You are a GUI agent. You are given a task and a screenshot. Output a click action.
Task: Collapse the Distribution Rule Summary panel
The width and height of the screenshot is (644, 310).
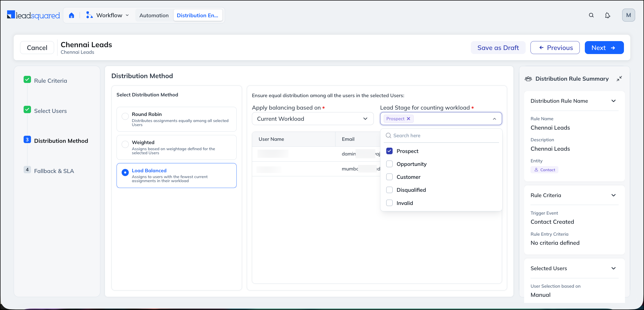[619, 79]
